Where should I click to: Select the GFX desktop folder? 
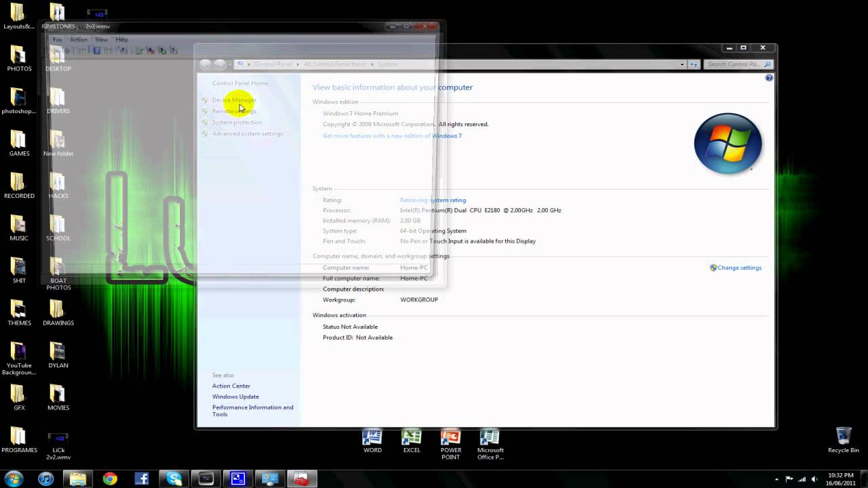coord(19,398)
